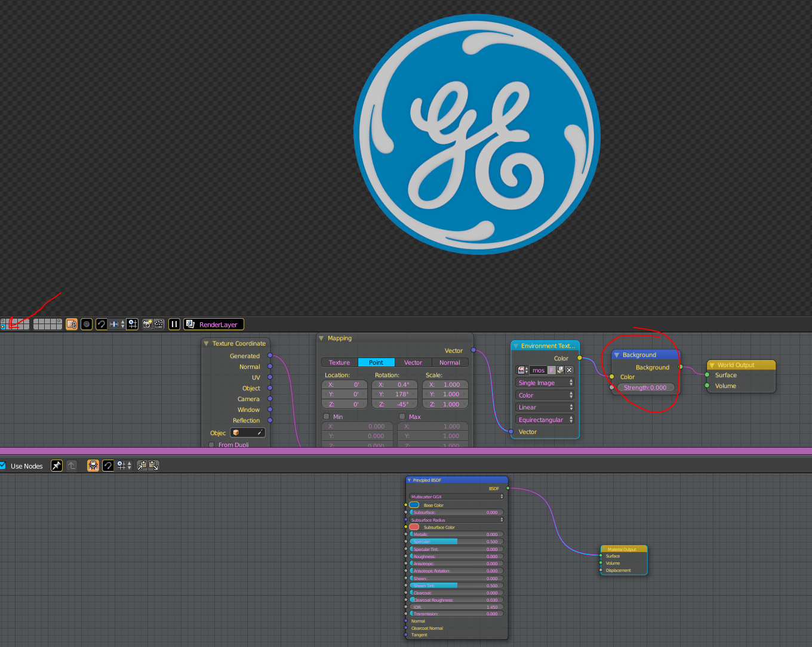This screenshot has height=647, width=812.
Task: Click the object eyedropper icon
Action: [260, 433]
